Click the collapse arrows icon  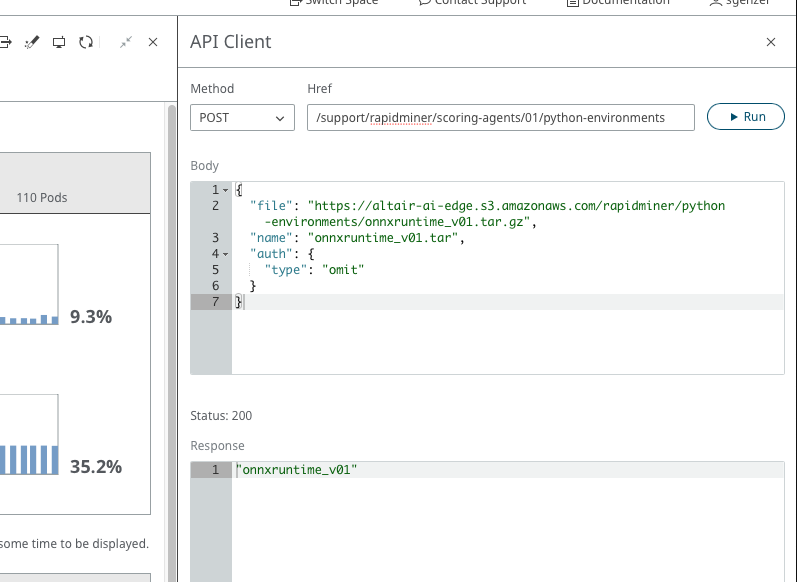(126, 42)
